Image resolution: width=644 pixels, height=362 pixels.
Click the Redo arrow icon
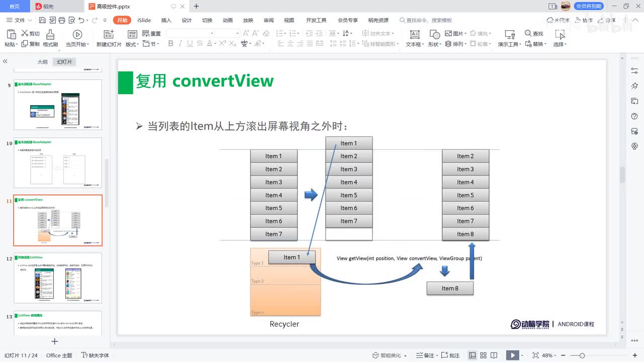pos(94,20)
